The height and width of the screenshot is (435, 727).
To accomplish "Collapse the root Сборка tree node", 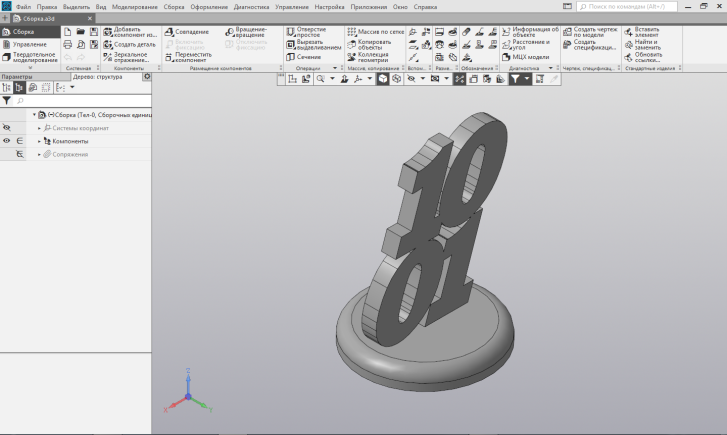I will coord(33,115).
